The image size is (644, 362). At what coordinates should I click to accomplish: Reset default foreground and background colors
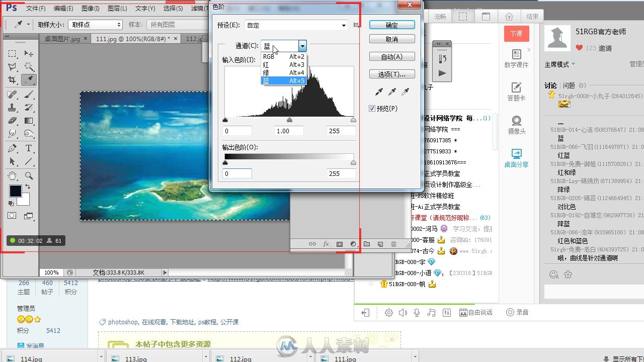coord(11,204)
